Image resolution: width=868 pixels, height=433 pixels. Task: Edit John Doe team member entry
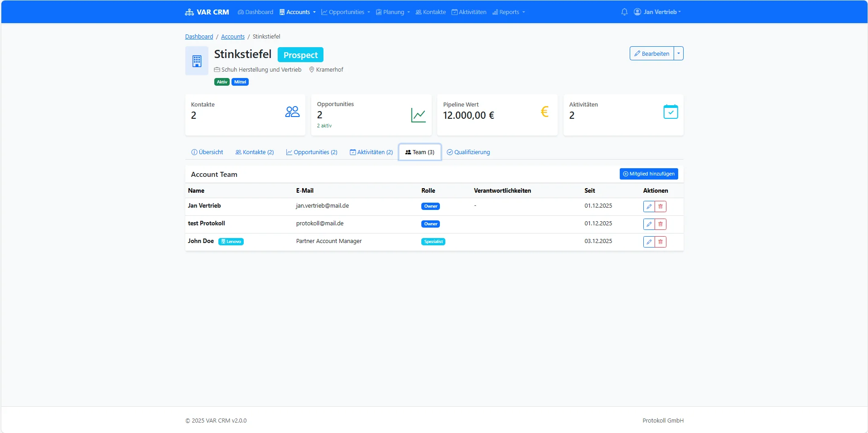coord(649,242)
